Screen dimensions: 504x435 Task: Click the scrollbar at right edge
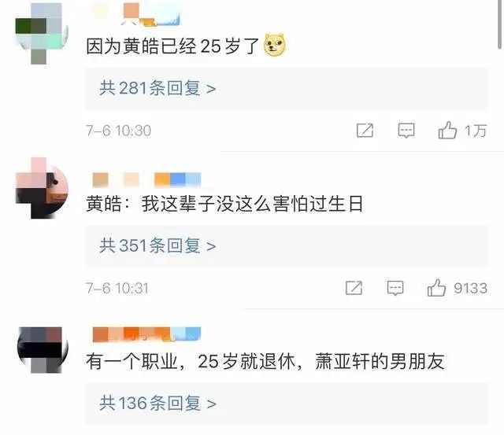coord(500,24)
